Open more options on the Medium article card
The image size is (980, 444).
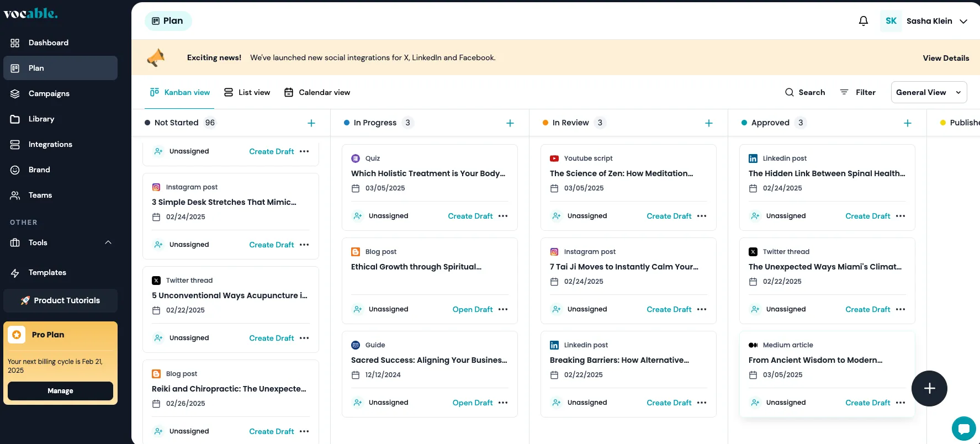(900, 403)
